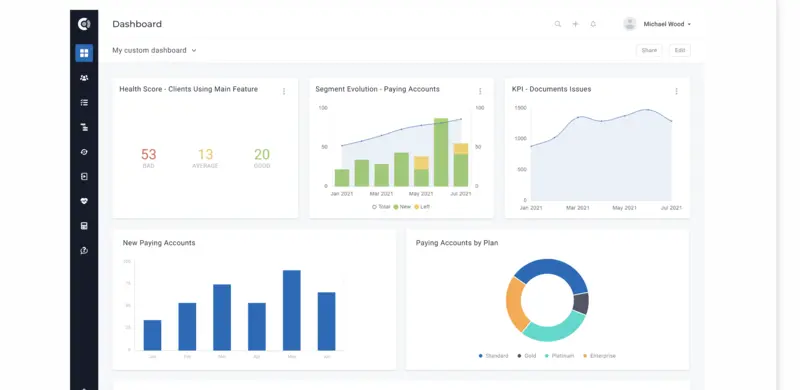Click the dark gray Gold donut segment
Image resolution: width=800 pixels, height=390 pixels.
coord(581,303)
